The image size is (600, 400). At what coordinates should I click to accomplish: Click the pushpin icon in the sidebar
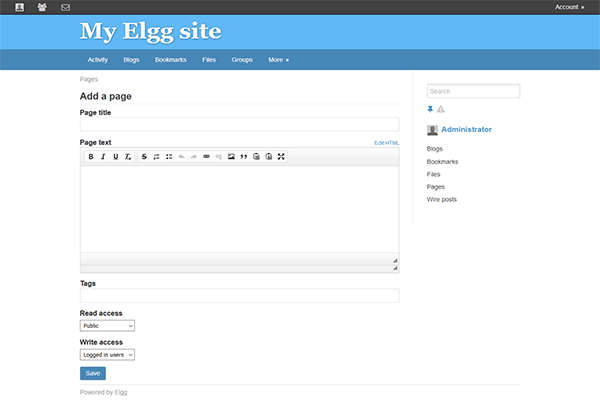click(x=430, y=109)
